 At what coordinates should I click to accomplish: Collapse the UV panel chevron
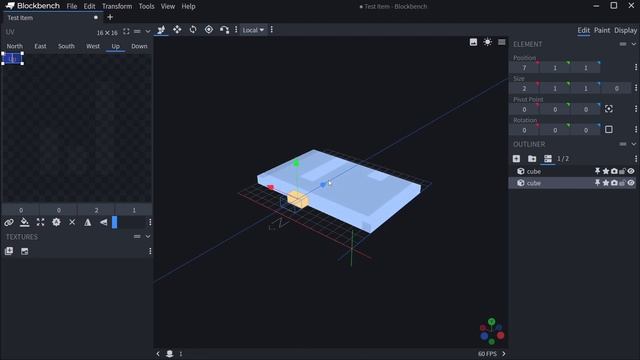(x=148, y=31)
